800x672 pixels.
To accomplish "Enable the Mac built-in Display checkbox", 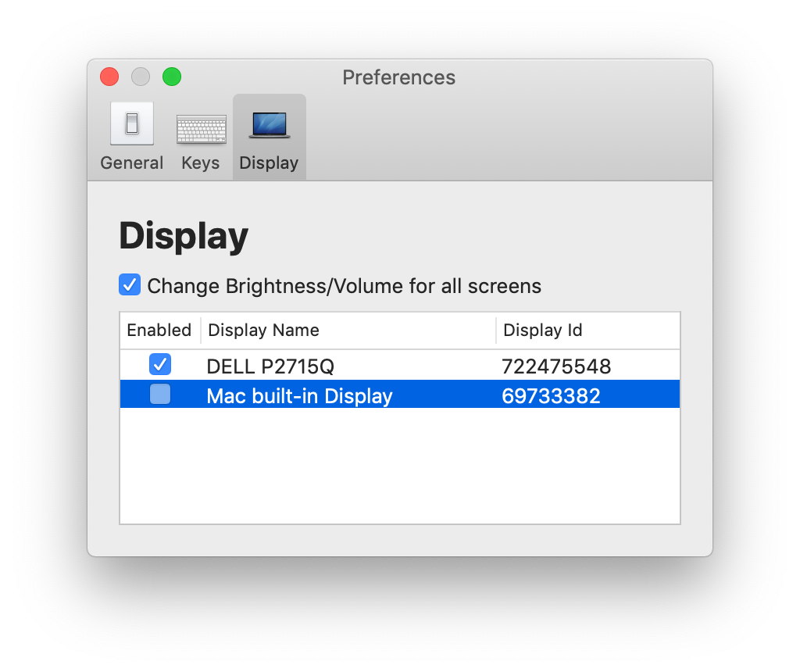I will coord(160,395).
